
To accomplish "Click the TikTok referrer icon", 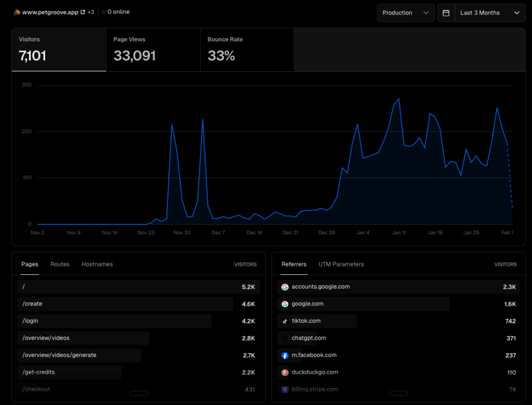I will (x=285, y=321).
